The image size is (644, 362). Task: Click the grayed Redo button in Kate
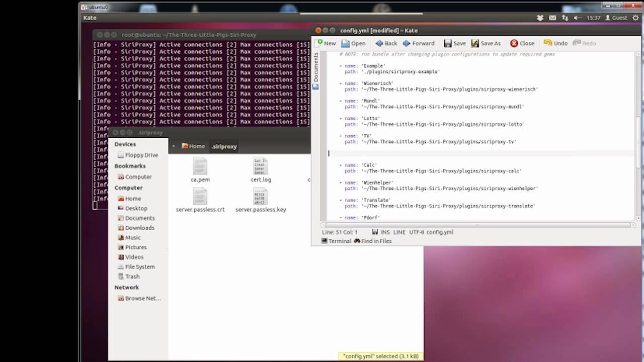click(x=584, y=43)
